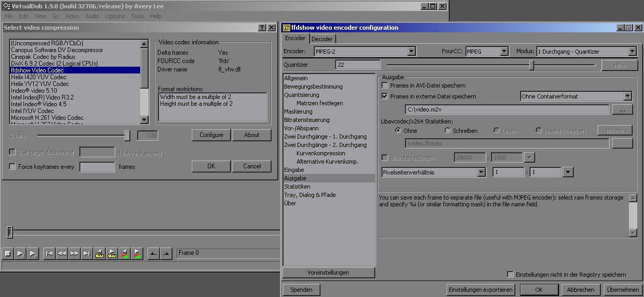Open the Encoder dropdown showing MPEG-2

(411, 51)
